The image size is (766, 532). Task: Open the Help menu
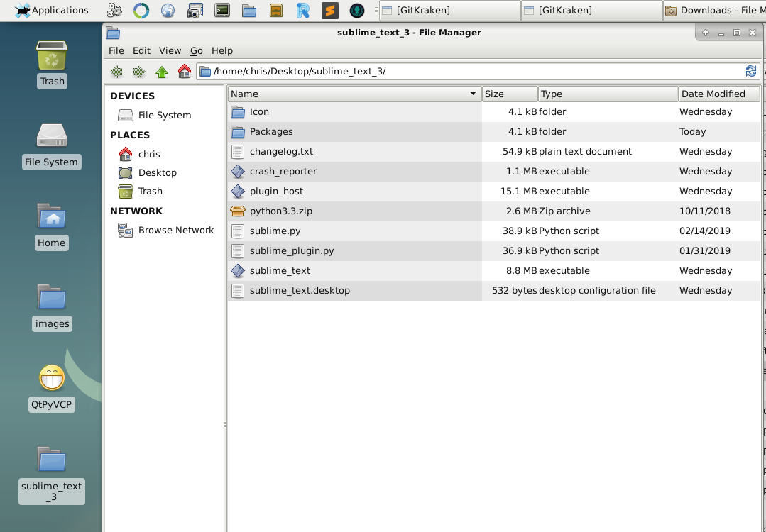(221, 51)
